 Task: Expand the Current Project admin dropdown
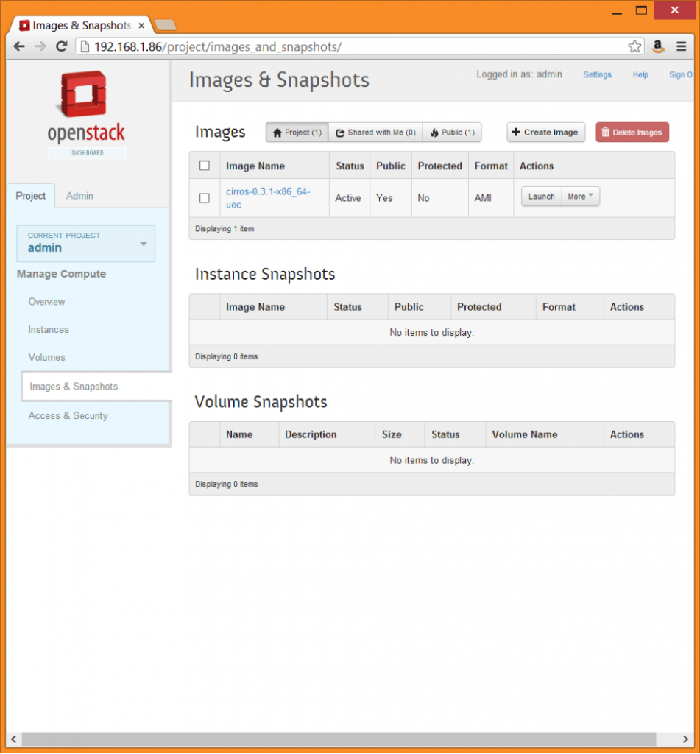pos(86,243)
